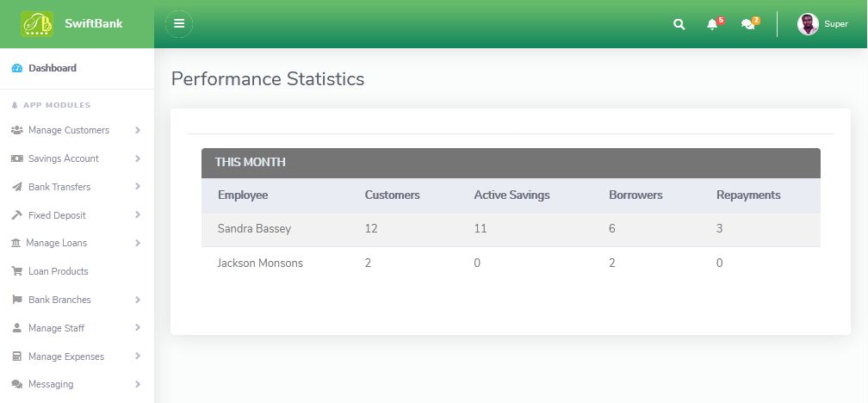The image size is (868, 403).
Task: Click the Sandra Bassey employee row
Action: 511,229
